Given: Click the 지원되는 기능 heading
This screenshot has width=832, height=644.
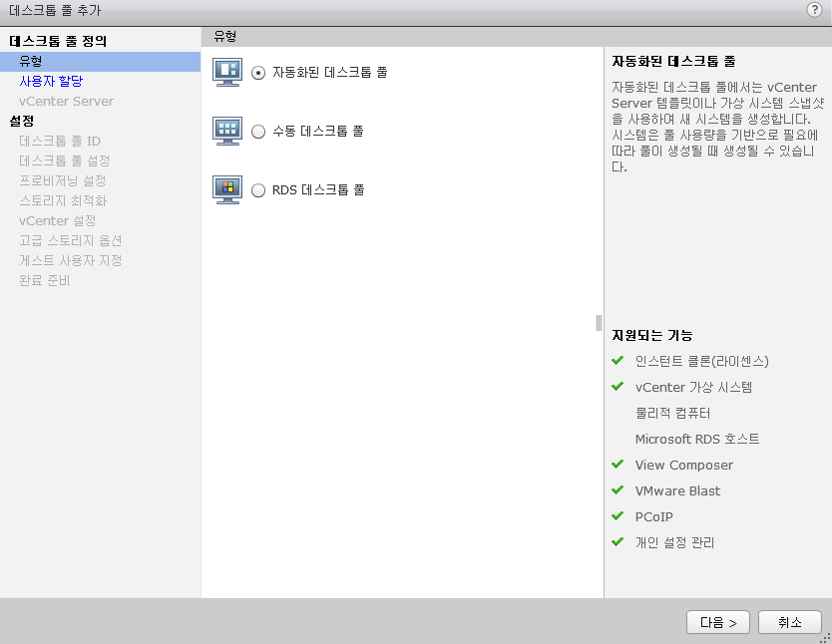Looking at the screenshot, I should click(652, 335).
